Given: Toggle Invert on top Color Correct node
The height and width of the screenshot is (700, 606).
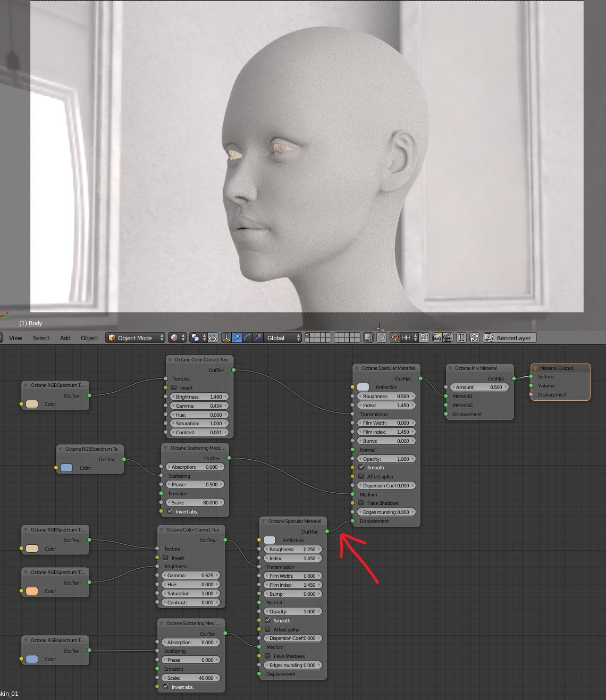Looking at the screenshot, I should point(174,387).
